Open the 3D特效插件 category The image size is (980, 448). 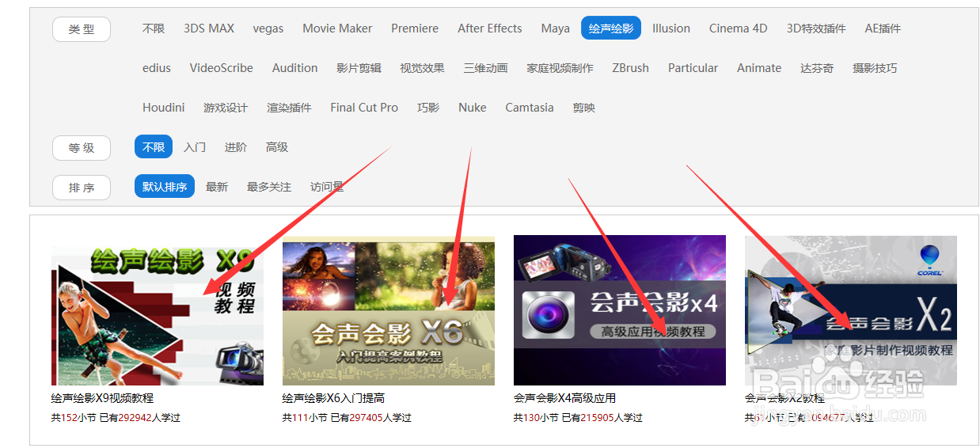[816, 28]
